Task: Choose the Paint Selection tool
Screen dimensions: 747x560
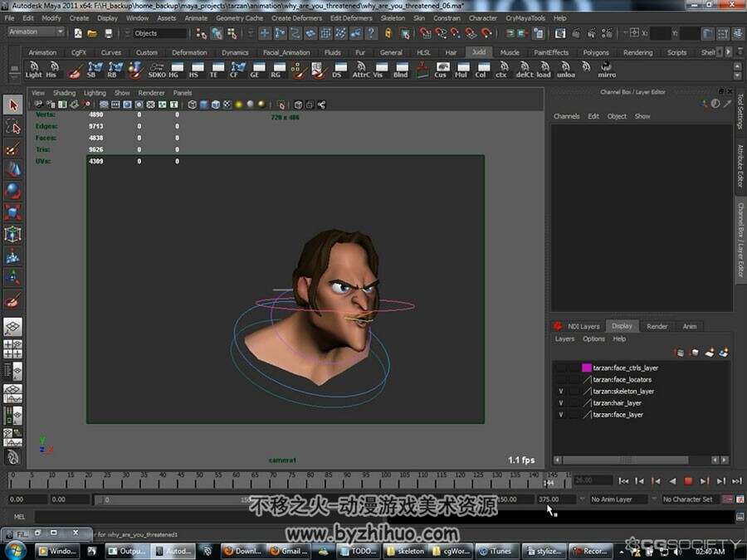Action: pyautogui.click(x=12, y=149)
